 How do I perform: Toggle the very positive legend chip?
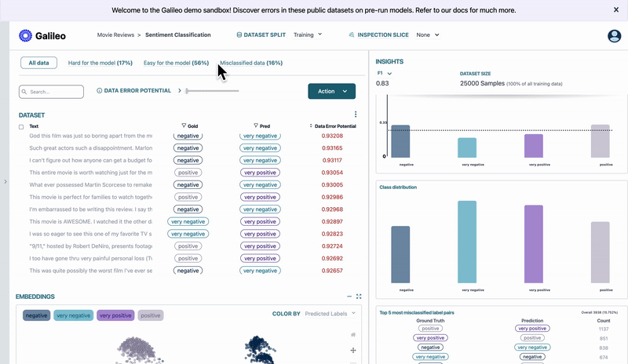pos(115,315)
